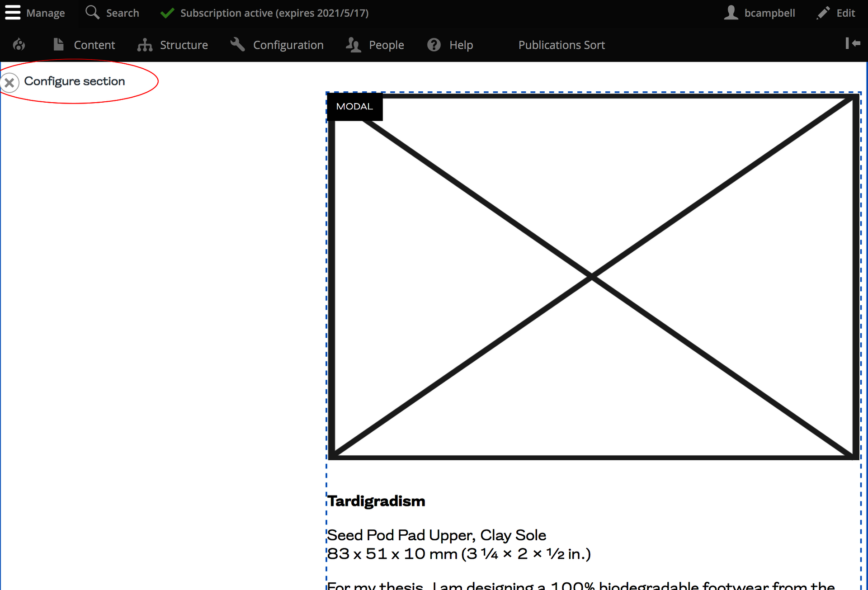Click the Tardigradism heading
868x590 pixels.
click(376, 501)
